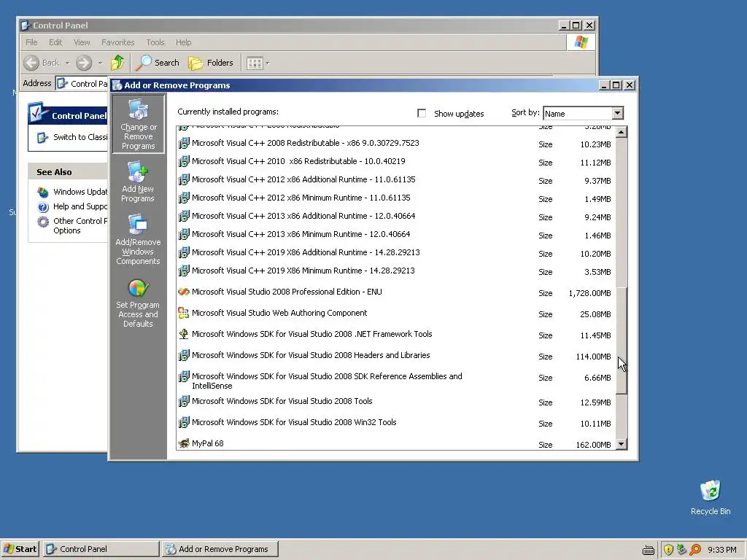Click icon of Visual C++ 2013 Minimum Runtime
The height and width of the screenshot is (560, 747).
pos(183,234)
